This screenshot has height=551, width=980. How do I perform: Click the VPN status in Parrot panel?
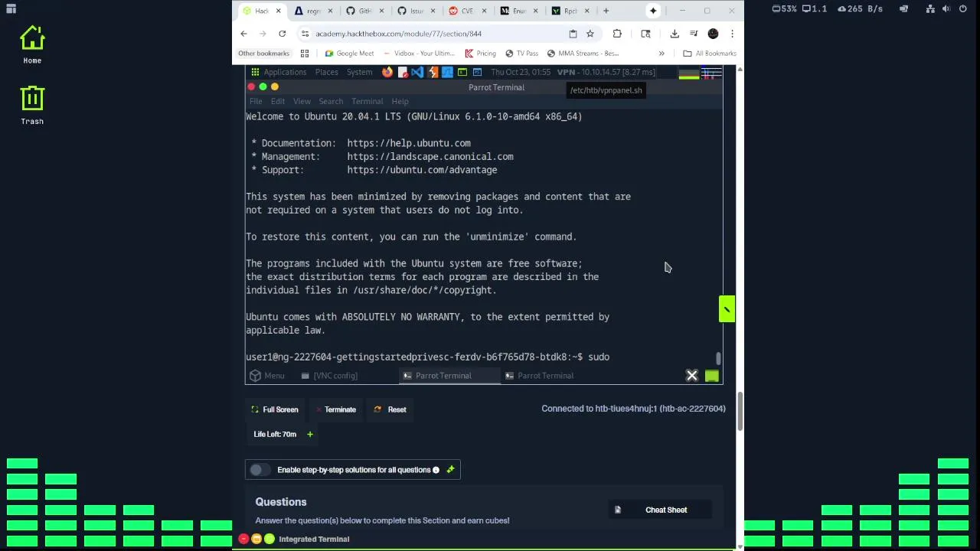click(x=606, y=72)
